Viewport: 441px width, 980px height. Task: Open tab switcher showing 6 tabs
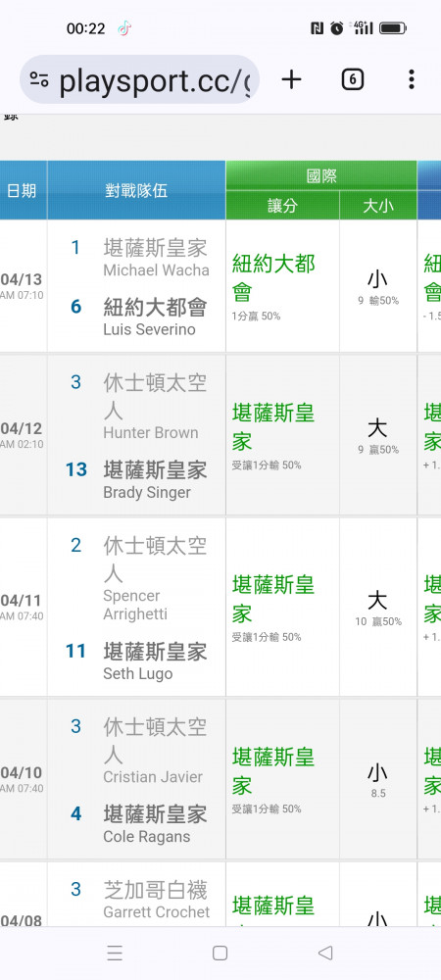click(x=352, y=79)
